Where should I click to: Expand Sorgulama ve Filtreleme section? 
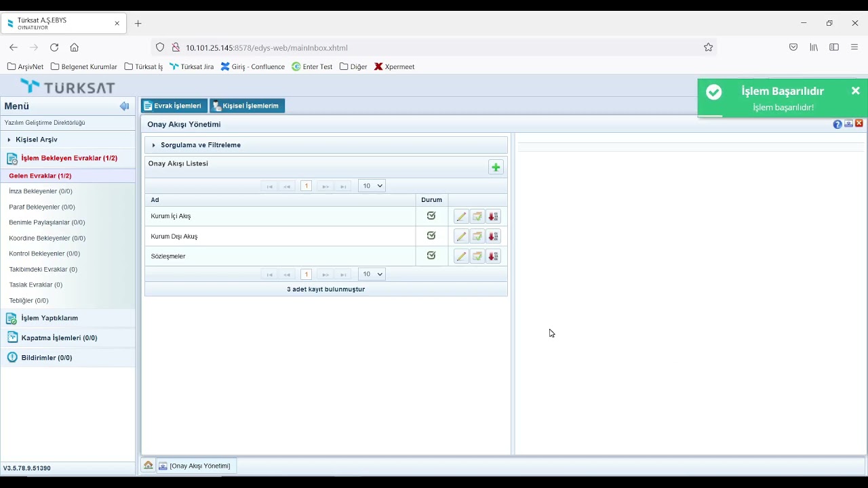pyautogui.click(x=325, y=145)
